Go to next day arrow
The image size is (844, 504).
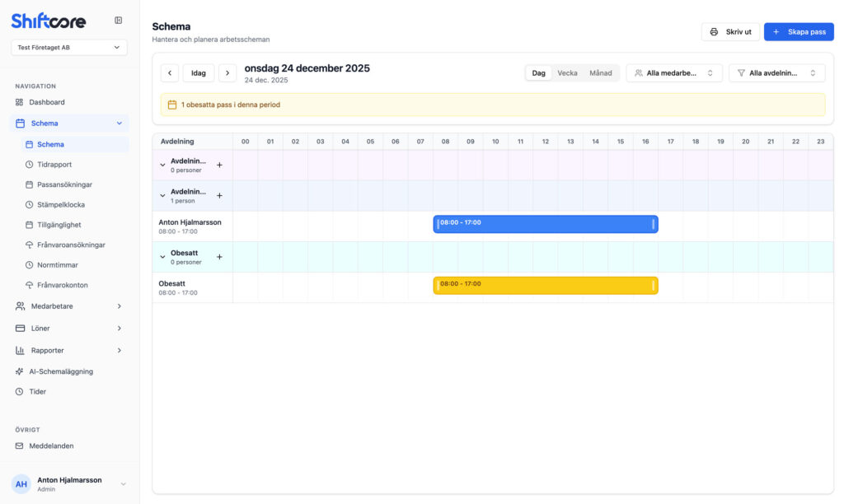click(227, 73)
